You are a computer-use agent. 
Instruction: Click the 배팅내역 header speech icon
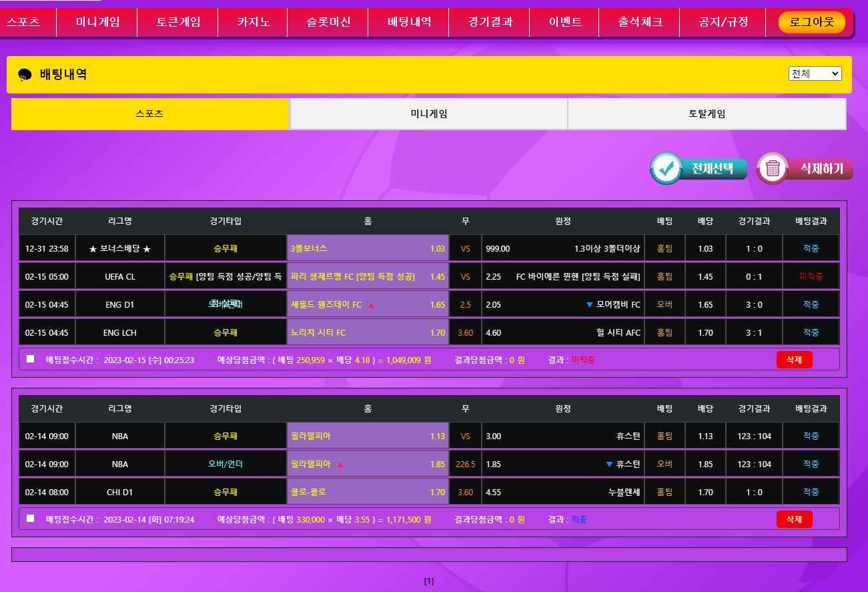point(25,75)
